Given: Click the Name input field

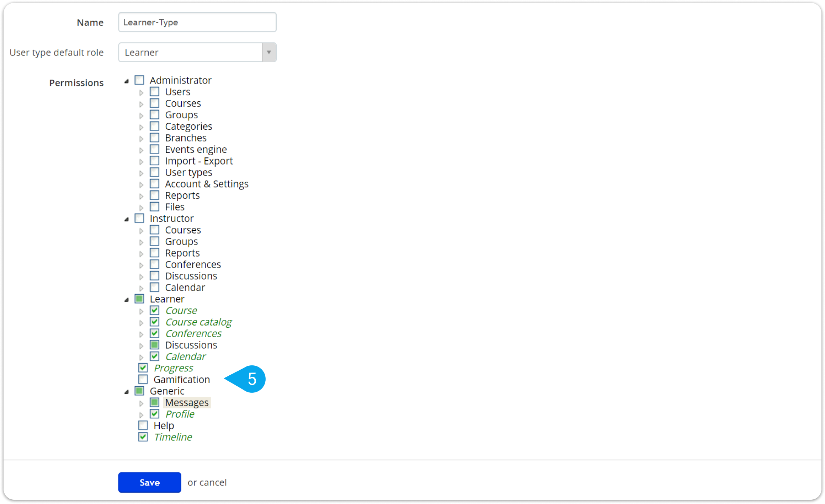Looking at the screenshot, I should pyautogui.click(x=197, y=22).
